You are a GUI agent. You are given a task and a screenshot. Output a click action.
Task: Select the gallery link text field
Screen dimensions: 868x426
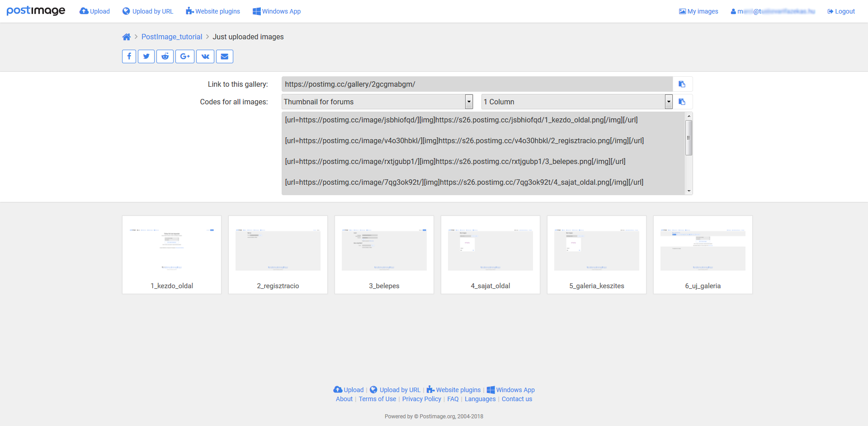click(477, 84)
